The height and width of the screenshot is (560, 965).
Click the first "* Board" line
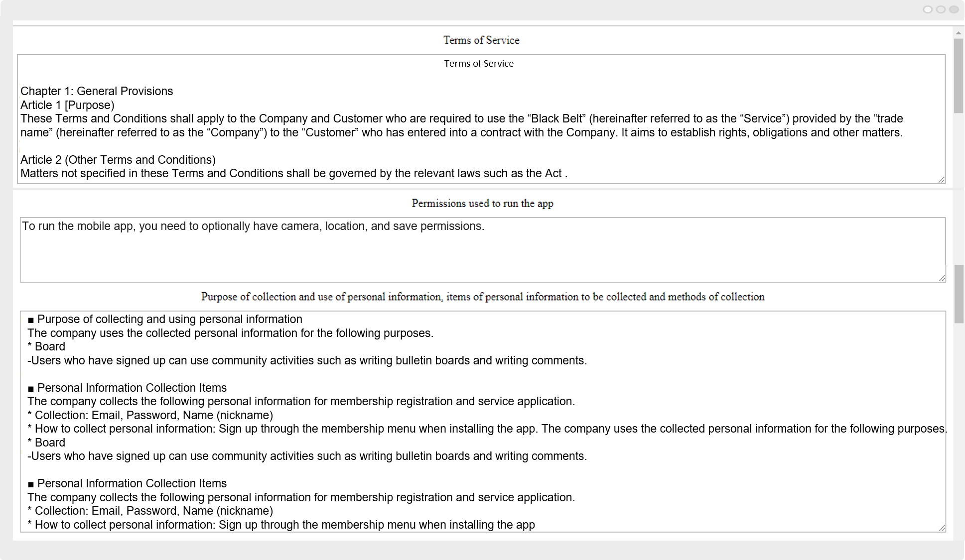46,346
